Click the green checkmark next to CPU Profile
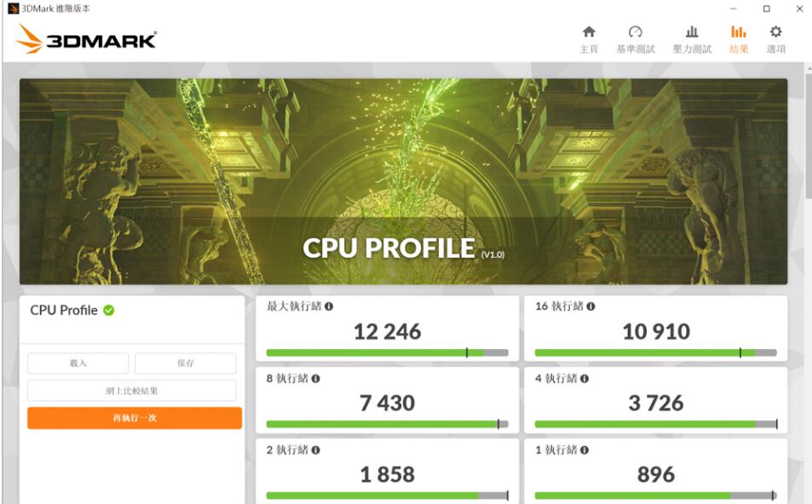812x504 pixels. 107,311
